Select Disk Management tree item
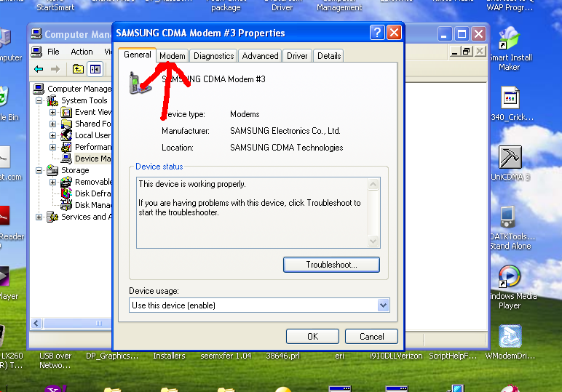This screenshot has width=562, height=392. [93, 206]
